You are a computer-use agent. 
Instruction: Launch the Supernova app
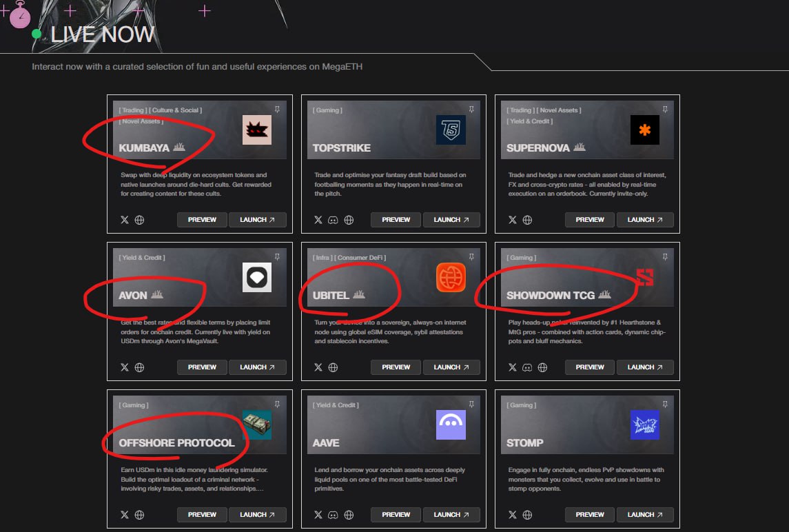pos(645,220)
